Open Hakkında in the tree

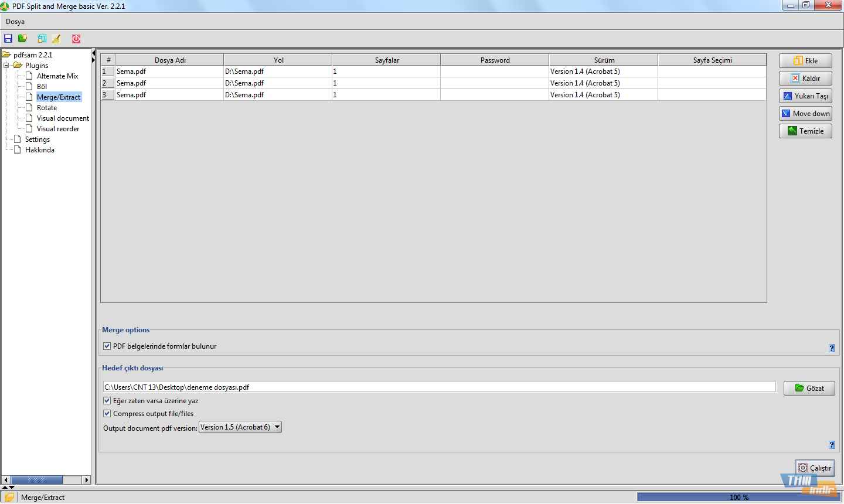pos(40,150)
